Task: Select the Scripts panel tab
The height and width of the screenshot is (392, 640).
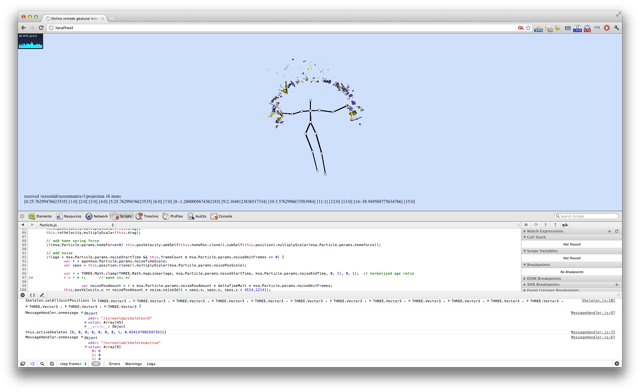Action: click(x=122, y=216)
